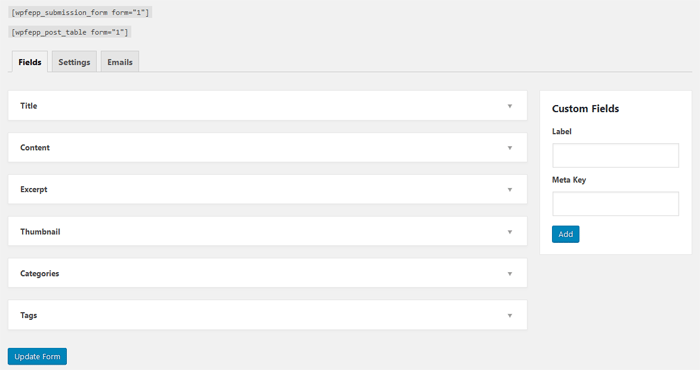
Task: Expand the Title field arrow
Action: pyautogui.click(x=509, y=106)
